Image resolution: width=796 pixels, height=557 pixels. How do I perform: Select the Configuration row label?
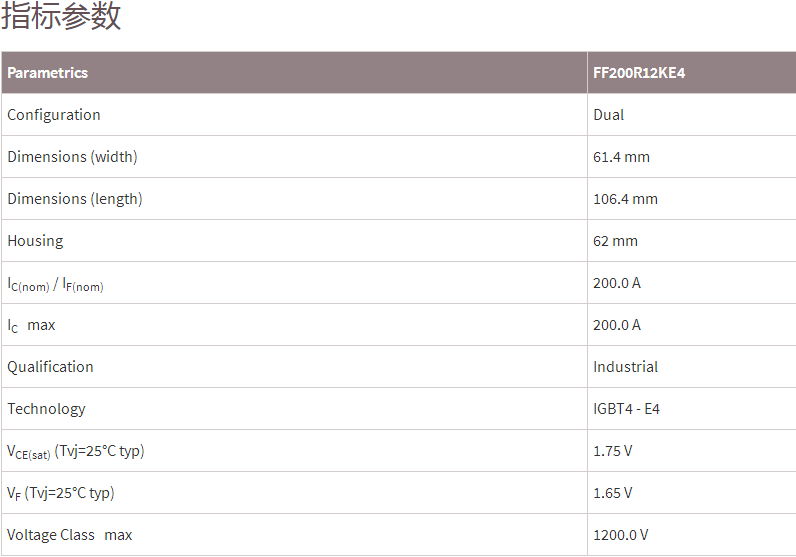coord(54,115)
